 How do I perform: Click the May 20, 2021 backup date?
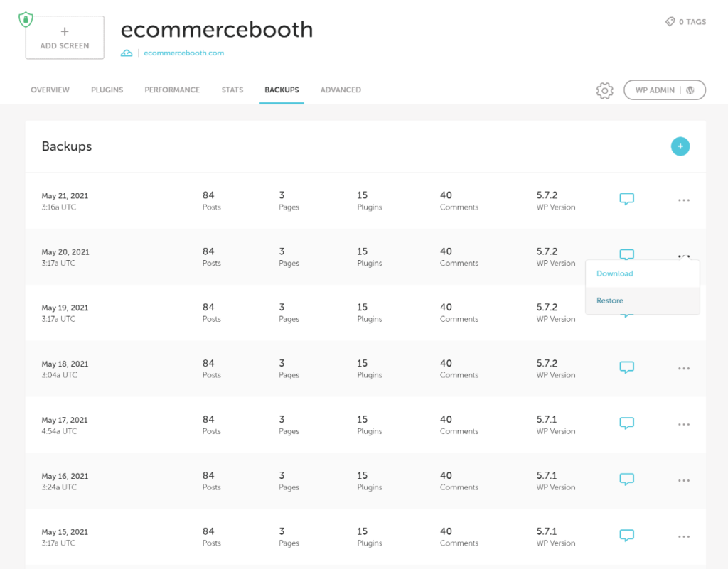point(65,251)
